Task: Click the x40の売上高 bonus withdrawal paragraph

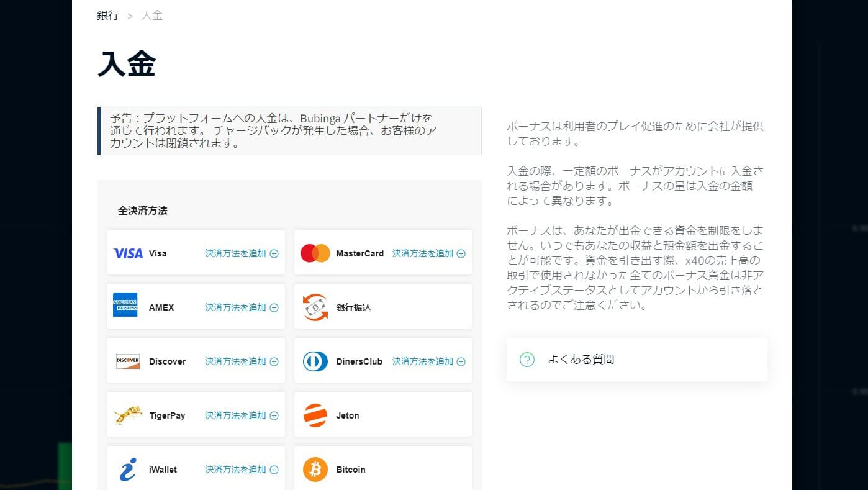Action: (x=635, y=268)
